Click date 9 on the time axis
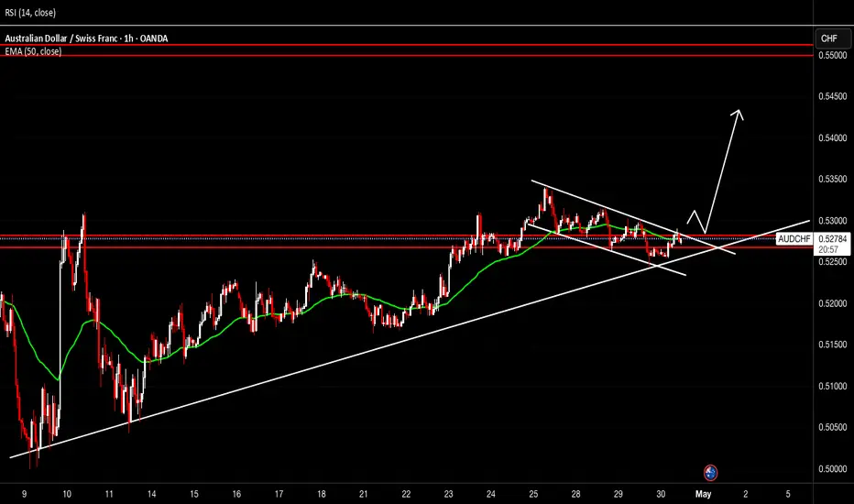 [x=25, y=494]
